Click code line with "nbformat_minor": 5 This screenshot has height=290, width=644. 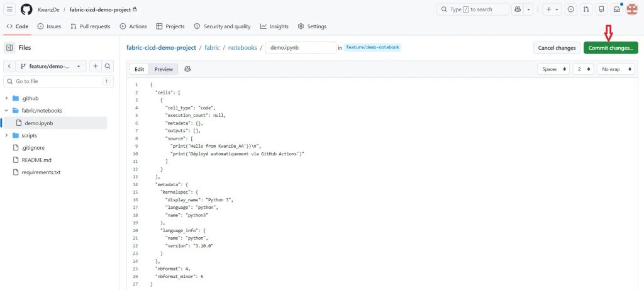(179, 276)
